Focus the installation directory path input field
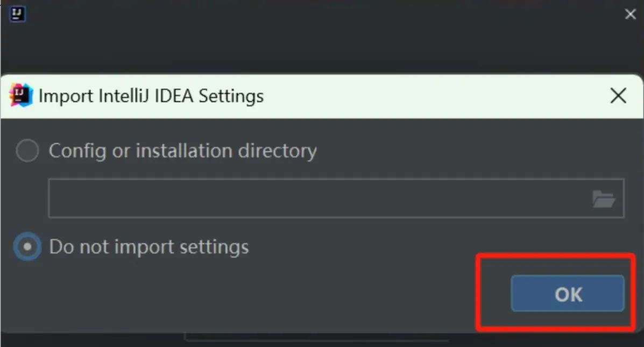Screen dimensions: 644x347 (317, 199)
